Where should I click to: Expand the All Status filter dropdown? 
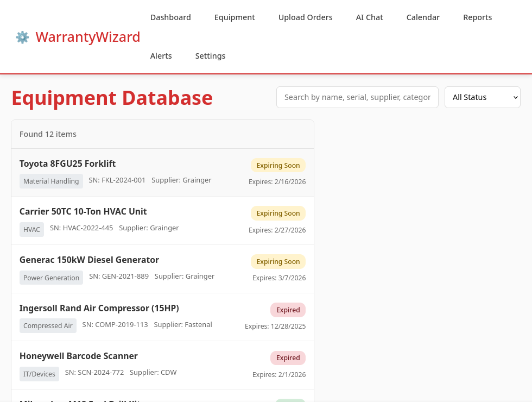(x=482, y=97)
